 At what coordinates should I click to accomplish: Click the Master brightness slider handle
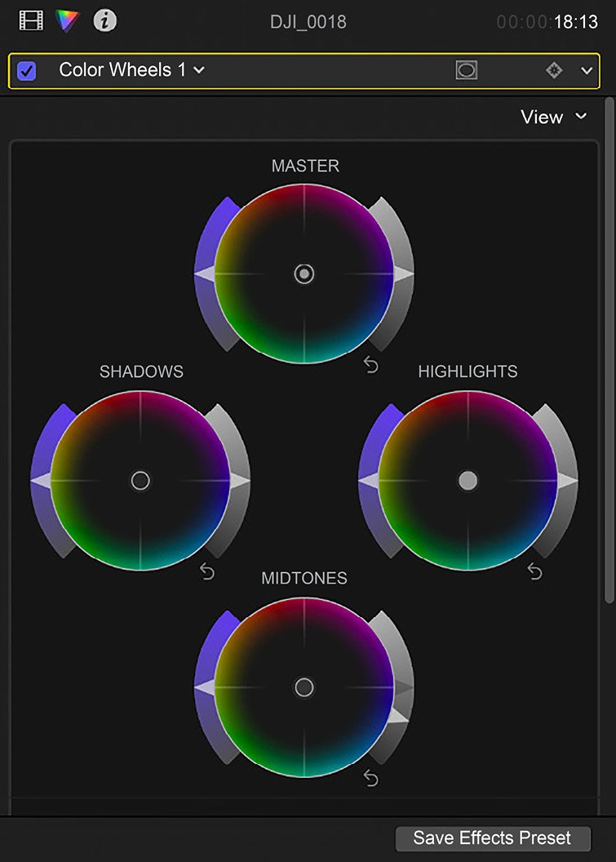(404, 273)
